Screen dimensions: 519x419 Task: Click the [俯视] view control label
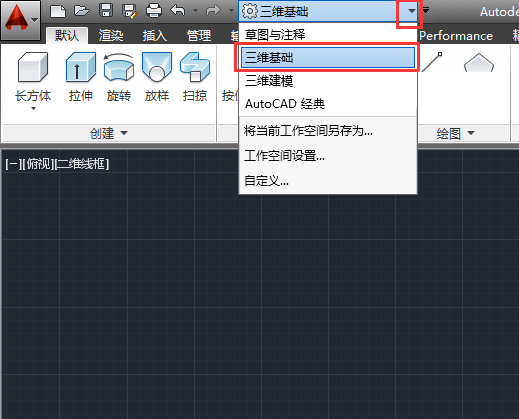(x=38, y=164)
